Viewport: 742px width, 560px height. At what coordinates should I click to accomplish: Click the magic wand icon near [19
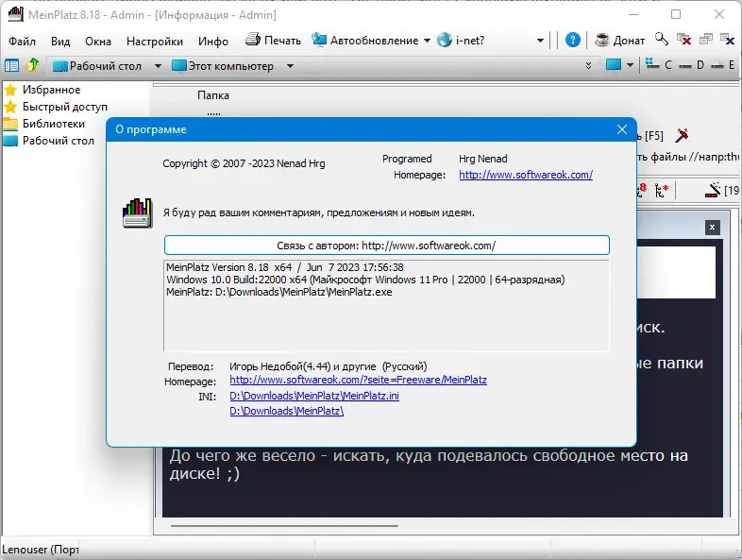click(x=712, y=190)
